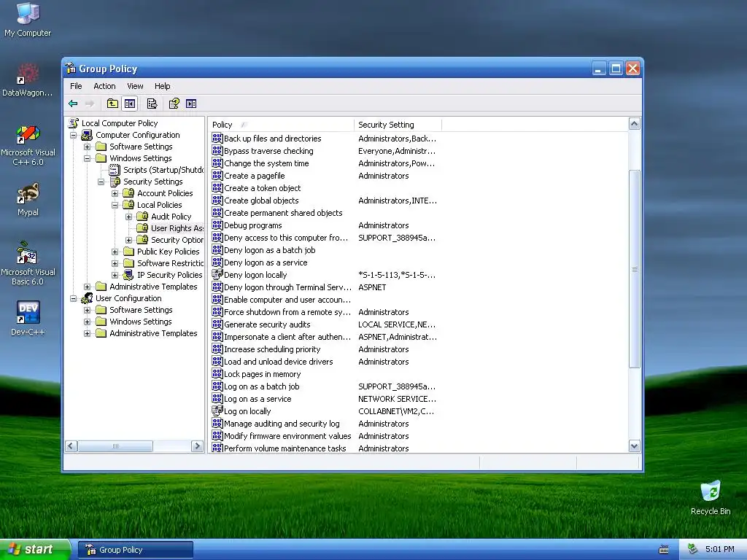Click the Export List toolbar icon
Viewport: 747px width, 560px height.
point(152,104)
